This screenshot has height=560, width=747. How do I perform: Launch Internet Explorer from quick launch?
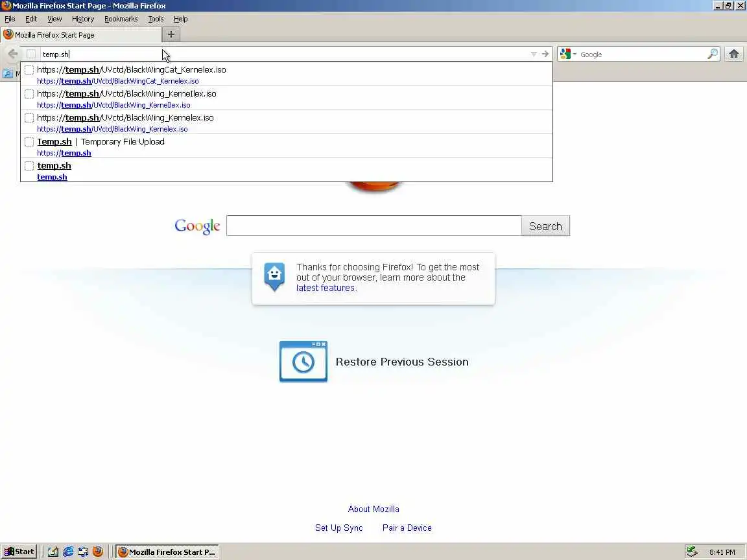(x=68, y=552)
